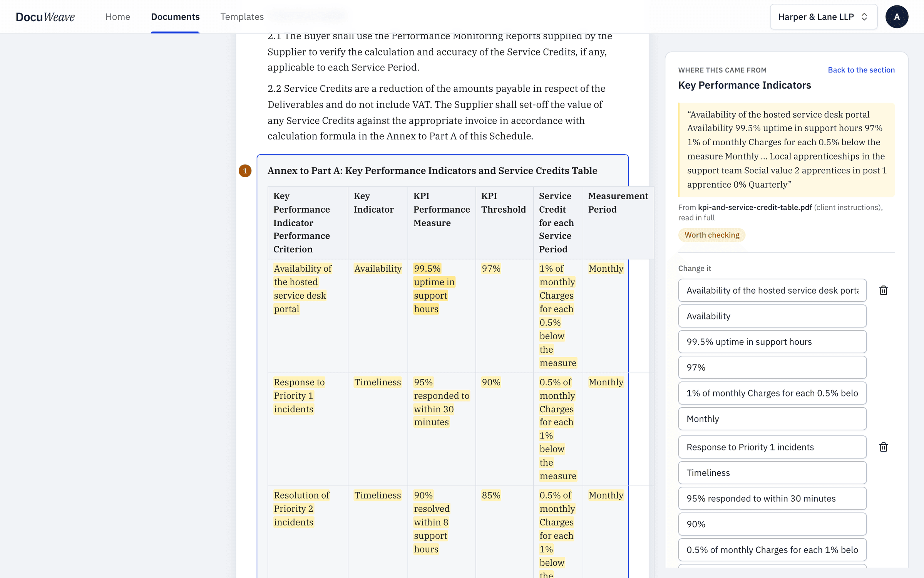Click the Response to Priority 1 incidents table cell

[308, 429]
